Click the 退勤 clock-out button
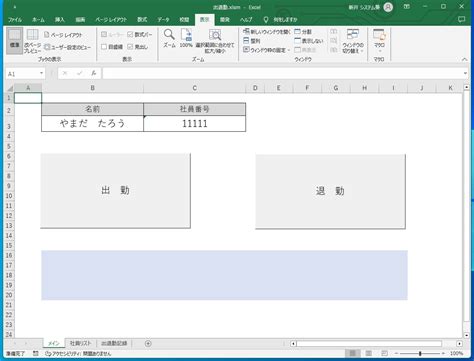This screenshot has width=474, height=361. [330, 191]
